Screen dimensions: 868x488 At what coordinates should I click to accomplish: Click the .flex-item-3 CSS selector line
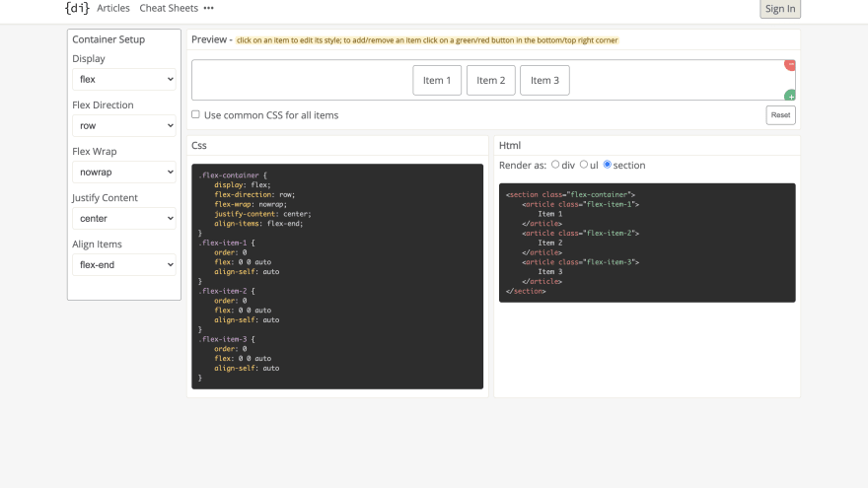[227, 339]
